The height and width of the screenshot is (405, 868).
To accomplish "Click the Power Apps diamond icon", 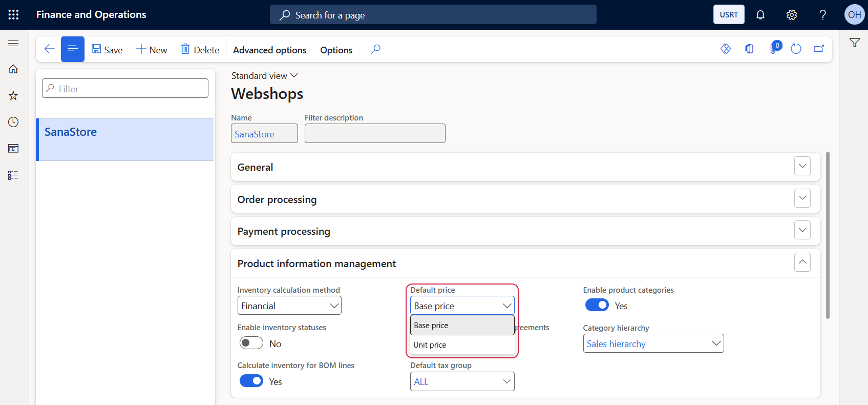I will (x=726, y=49).
